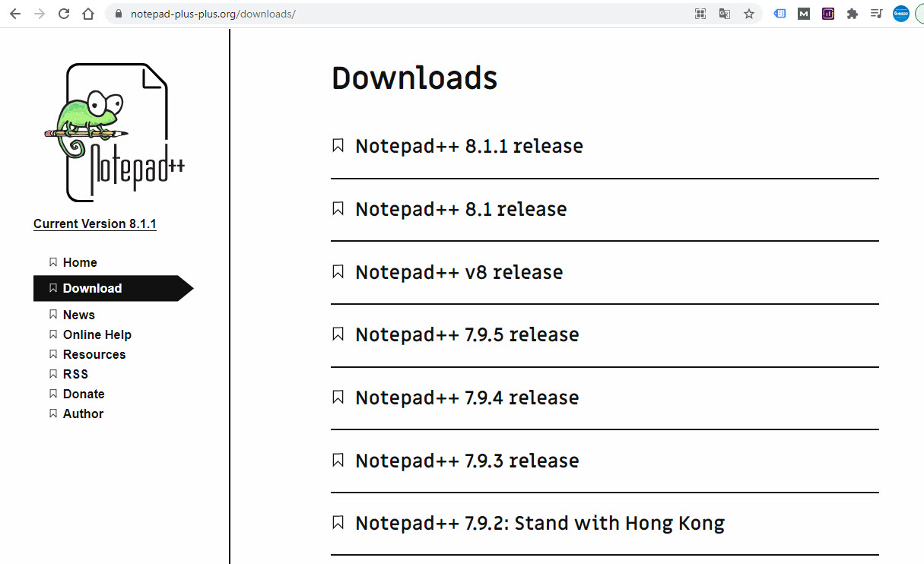Open the Home page from sidebar
Viewport: 924px width, 564px height.
pos(80,262)
